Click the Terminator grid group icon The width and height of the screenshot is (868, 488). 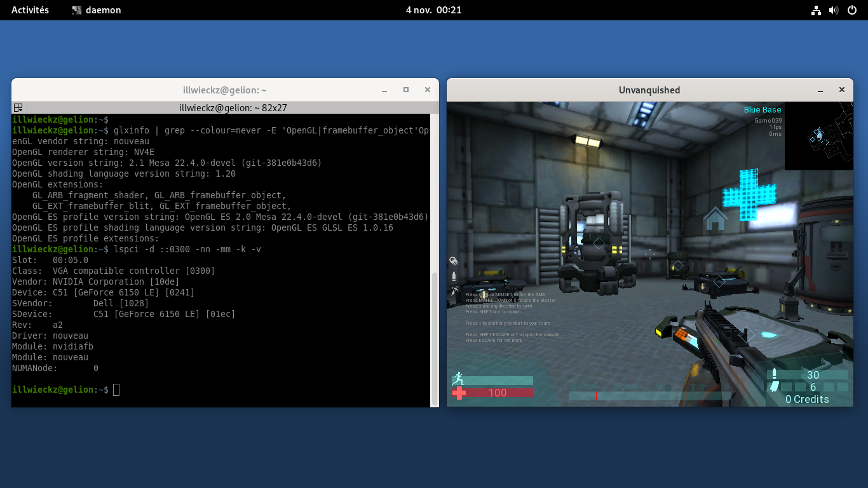point(18,108)
